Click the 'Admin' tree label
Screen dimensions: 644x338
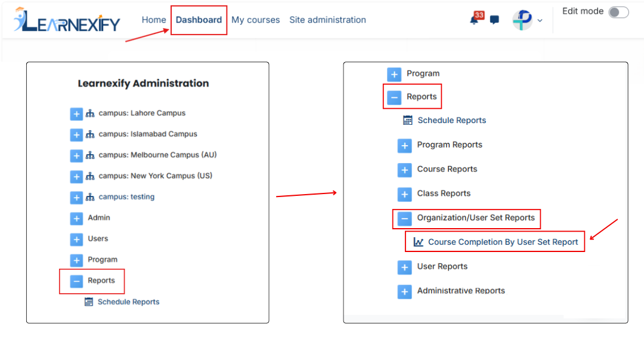pos(98,217)
